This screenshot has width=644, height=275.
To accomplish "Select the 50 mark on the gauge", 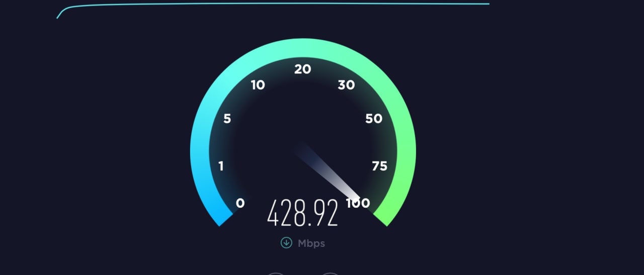I will 374,119.
